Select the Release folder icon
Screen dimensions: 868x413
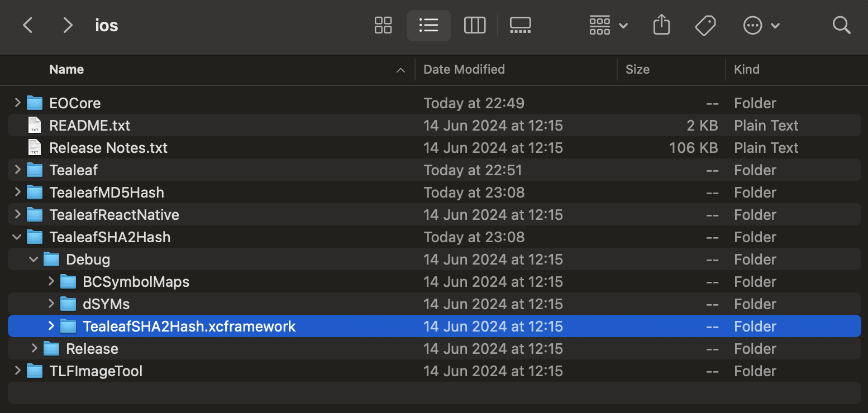(x=51, y=348)
